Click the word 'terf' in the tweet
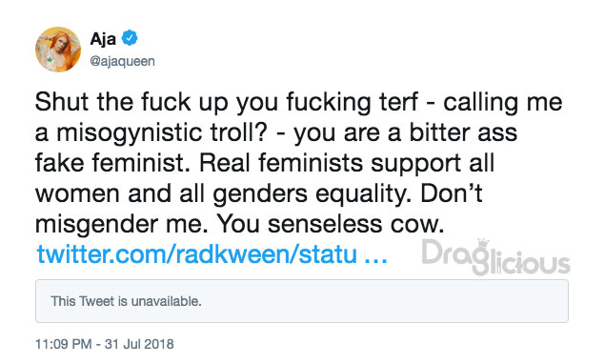This screenshot has width=605, height=364. pos(398,102)
